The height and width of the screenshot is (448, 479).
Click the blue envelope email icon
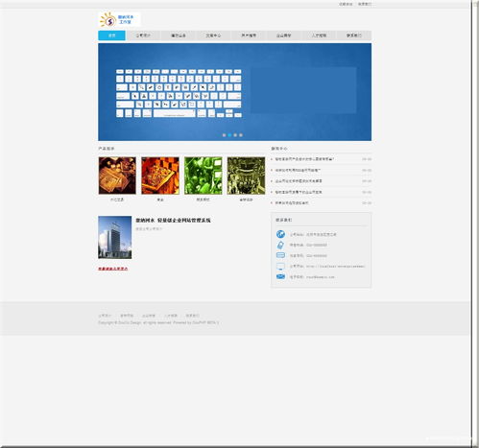(x=280, y=276)
